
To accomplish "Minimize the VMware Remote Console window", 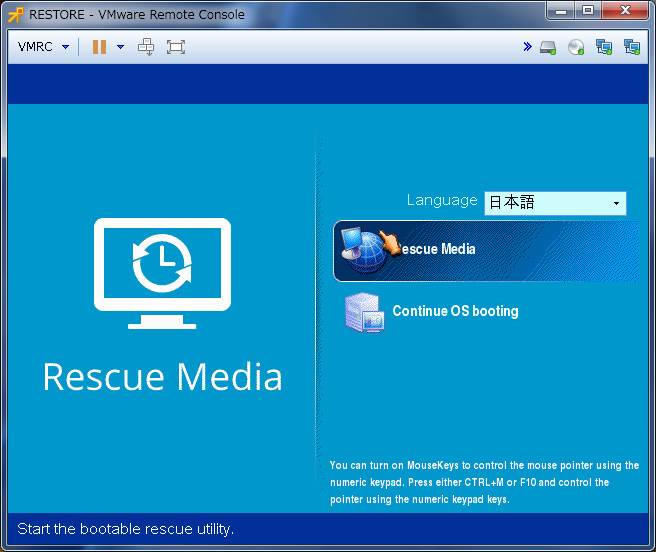I will point(562,11).
